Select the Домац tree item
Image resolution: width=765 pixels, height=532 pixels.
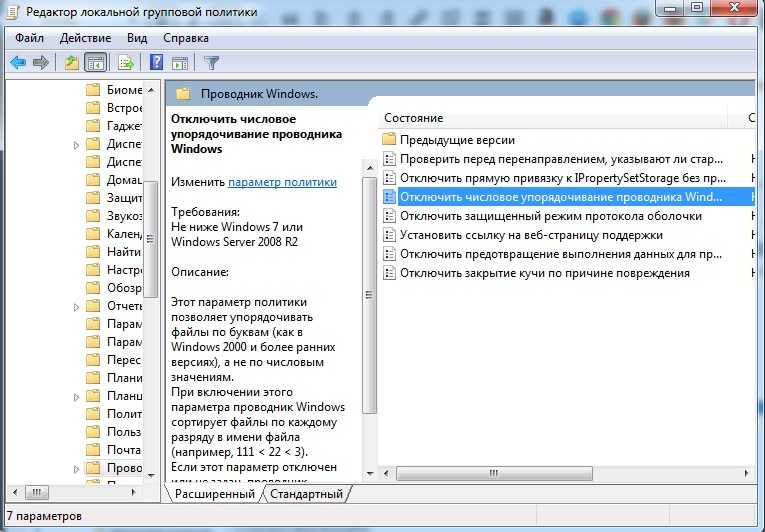pos(124,180)
